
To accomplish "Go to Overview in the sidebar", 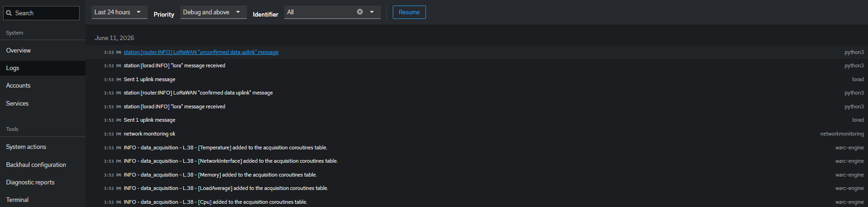I will (x=43, y=50).
